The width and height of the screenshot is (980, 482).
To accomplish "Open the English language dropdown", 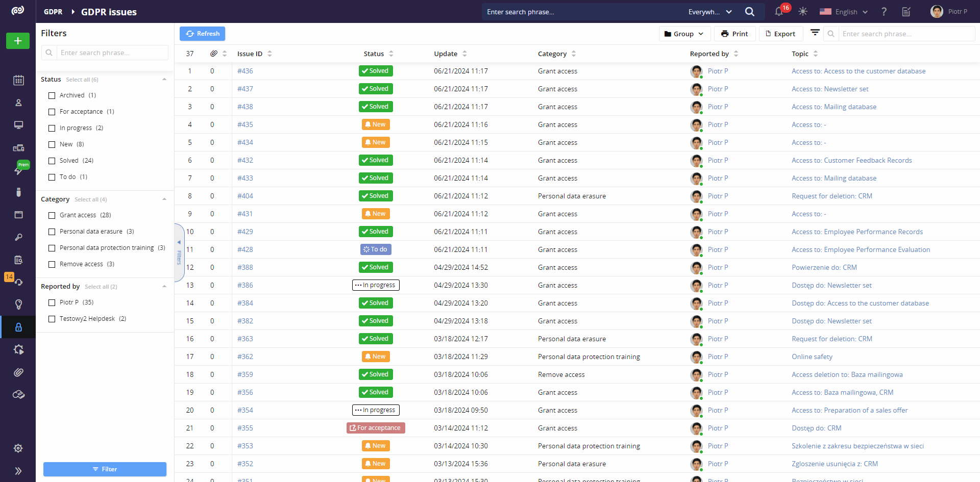I will [844, 12].
